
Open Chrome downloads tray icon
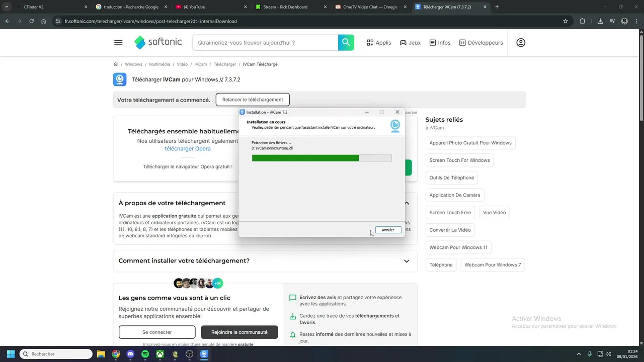coord(600,21)
